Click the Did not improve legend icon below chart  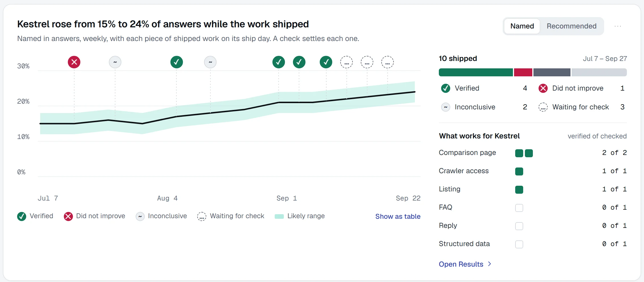click(68, 216)
